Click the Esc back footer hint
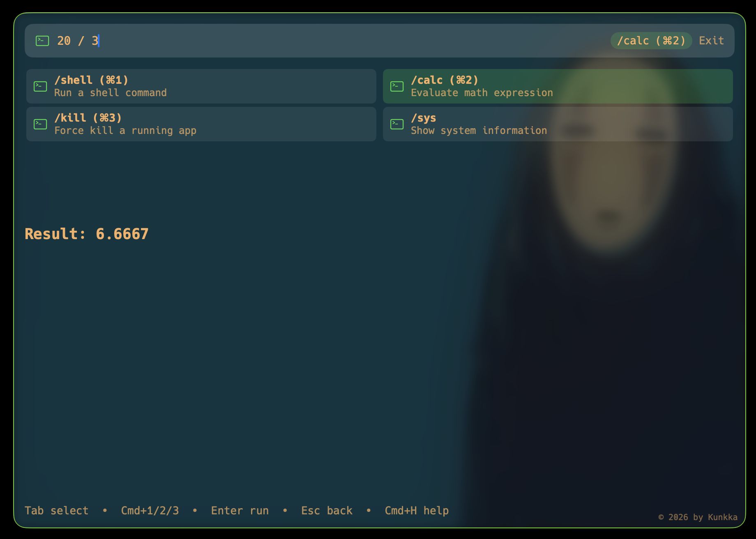 [x=327, y=511]
